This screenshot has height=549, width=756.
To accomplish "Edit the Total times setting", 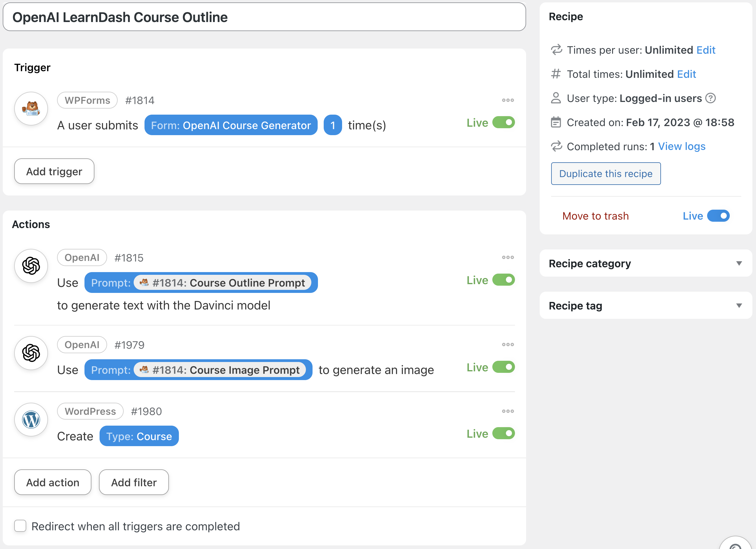I will (686, 74).
